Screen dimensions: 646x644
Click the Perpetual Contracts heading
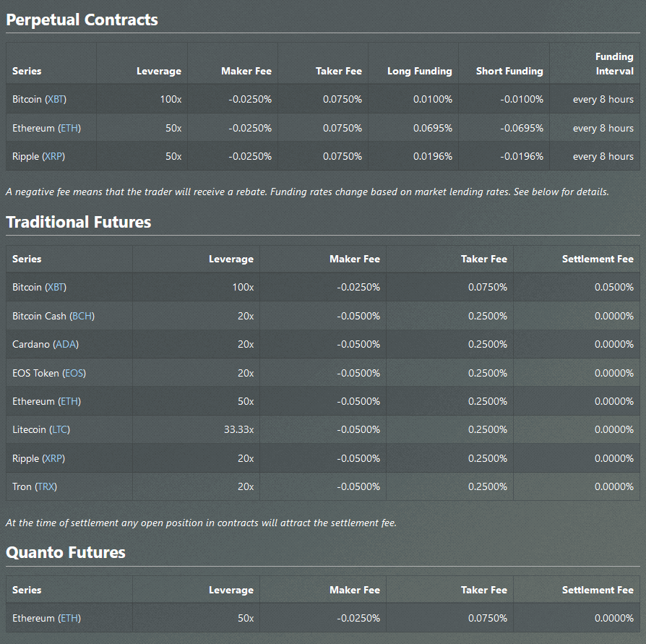[x=82, y=20]
